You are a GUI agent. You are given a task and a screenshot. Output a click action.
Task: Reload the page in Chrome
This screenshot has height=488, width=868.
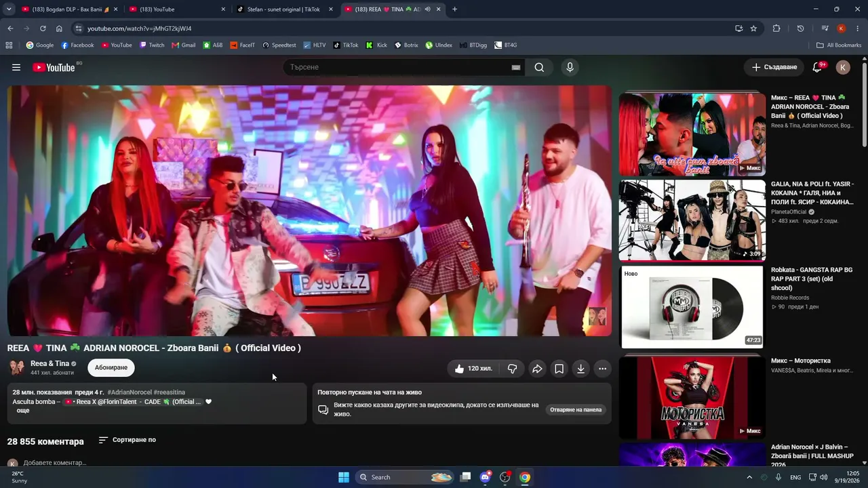click(x=43, y=28)
